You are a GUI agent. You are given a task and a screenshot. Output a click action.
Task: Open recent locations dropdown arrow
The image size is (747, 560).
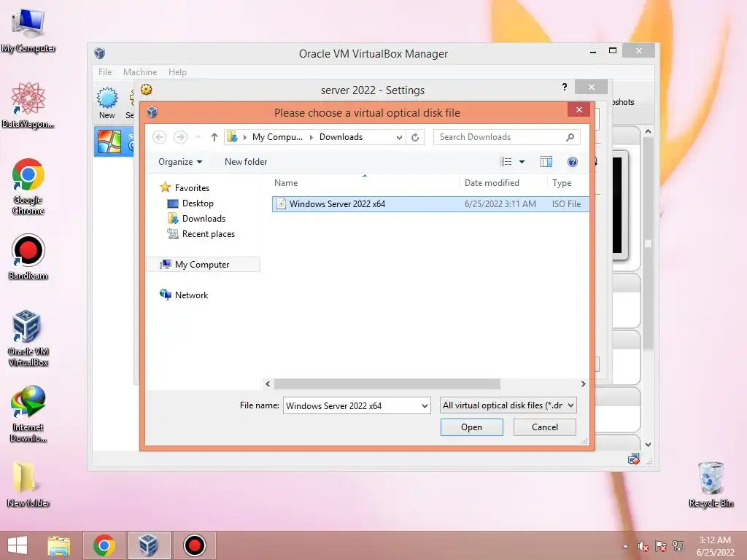click(x=198, y=137)
